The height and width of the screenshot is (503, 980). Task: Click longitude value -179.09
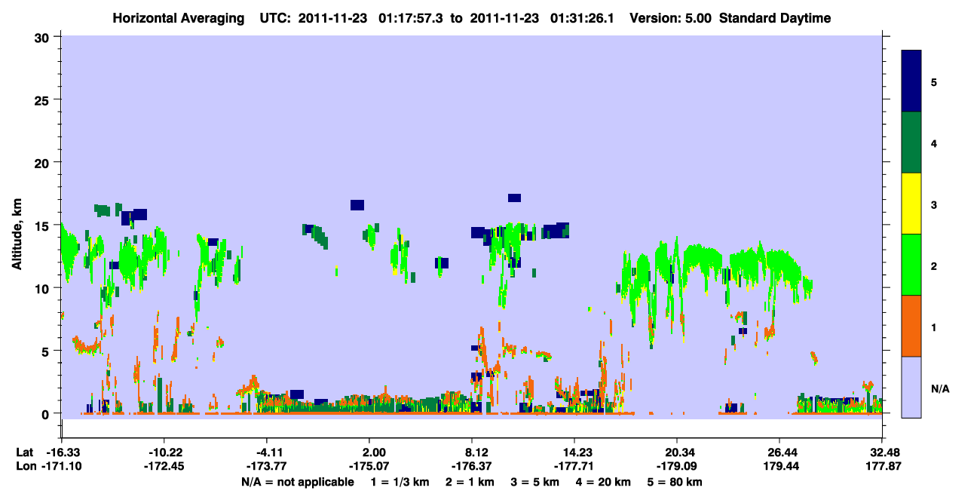click(x=677, y=467)
